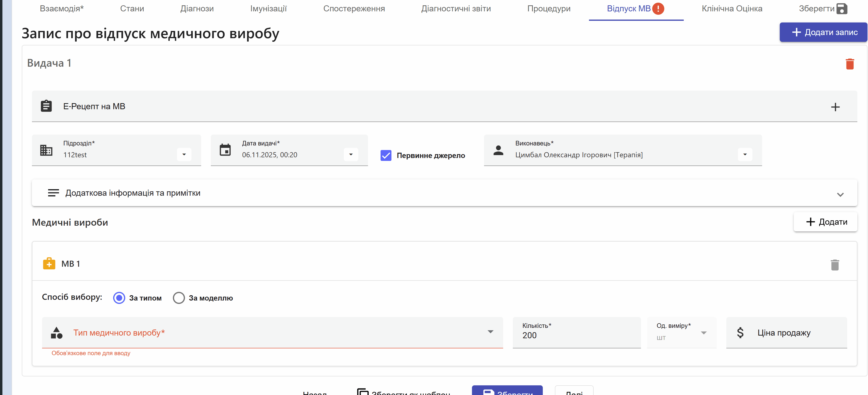Screen dimensions: 868x395
Task: Open the Виконавець dropdown arrow
Action: [x=745, y=155]
